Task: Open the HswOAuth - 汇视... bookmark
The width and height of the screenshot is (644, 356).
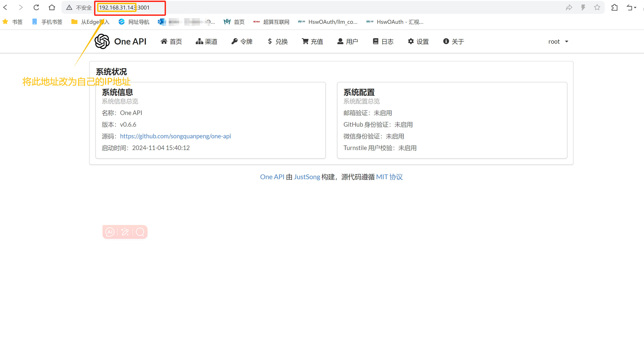Action: [x=395, y=22]
